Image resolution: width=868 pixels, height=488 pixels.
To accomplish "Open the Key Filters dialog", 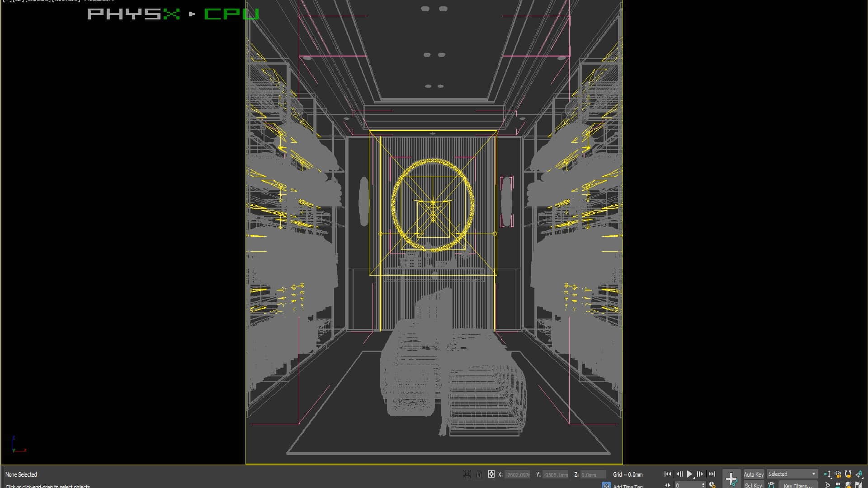I will click(798, 485).
